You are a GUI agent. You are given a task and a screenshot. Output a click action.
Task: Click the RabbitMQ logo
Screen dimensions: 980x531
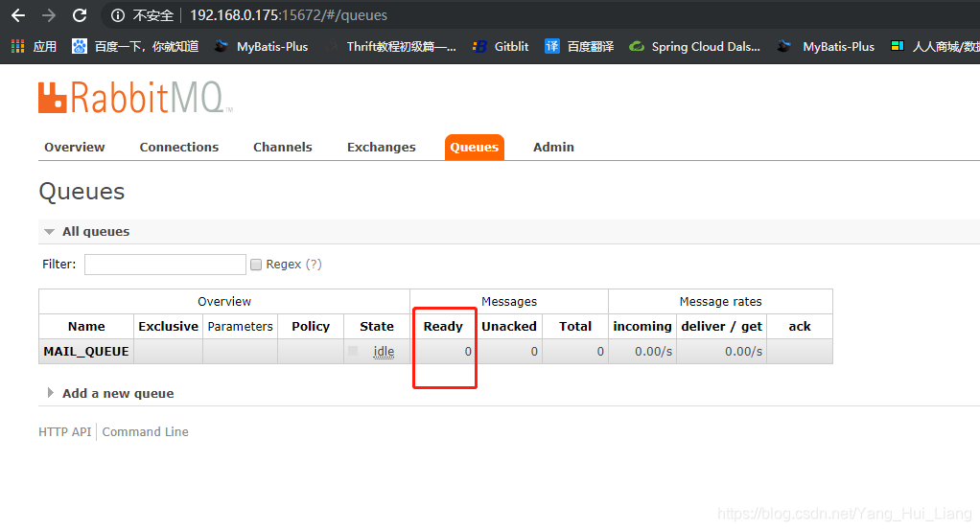[x=135, y=98]
